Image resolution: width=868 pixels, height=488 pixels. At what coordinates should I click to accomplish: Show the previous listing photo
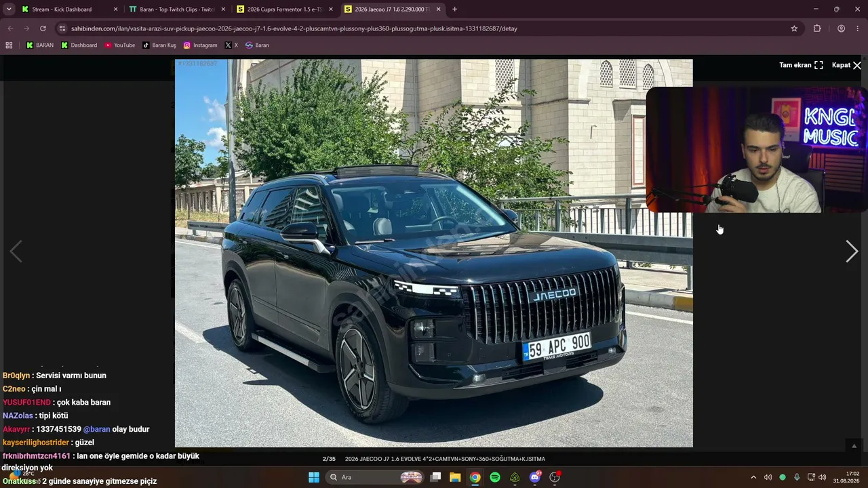point(16,252)
